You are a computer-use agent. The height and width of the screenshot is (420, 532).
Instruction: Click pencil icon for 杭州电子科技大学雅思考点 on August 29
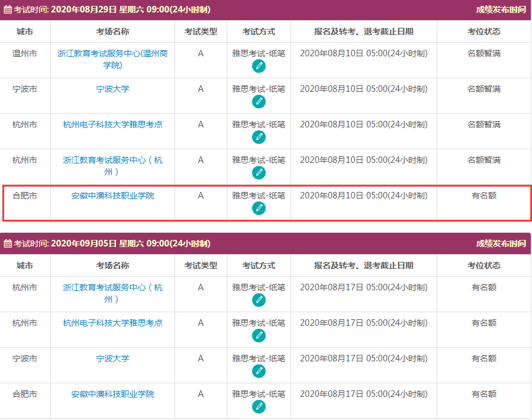259,137
